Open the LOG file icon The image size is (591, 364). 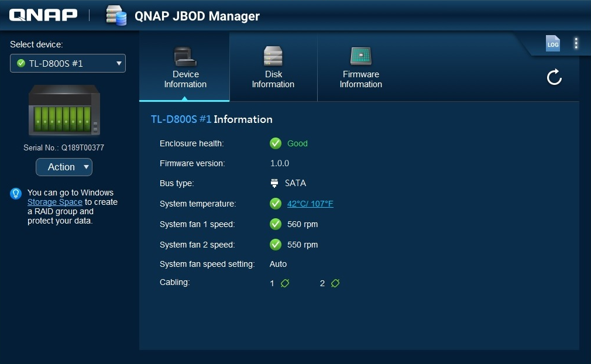(x=552, y=44)
